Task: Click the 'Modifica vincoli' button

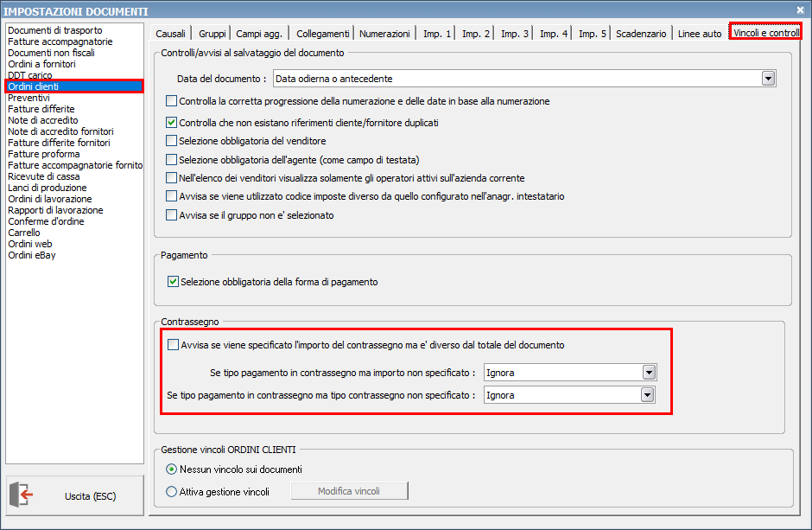Action: [x=349, y=491]
